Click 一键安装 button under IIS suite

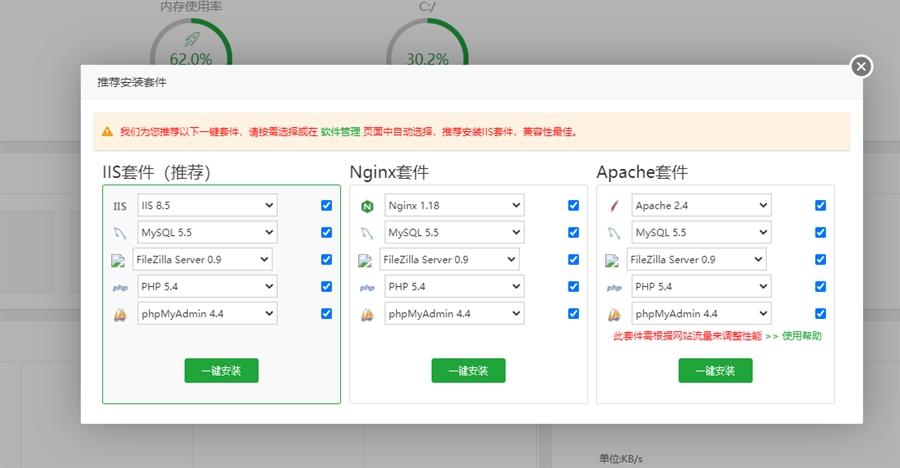221,370
